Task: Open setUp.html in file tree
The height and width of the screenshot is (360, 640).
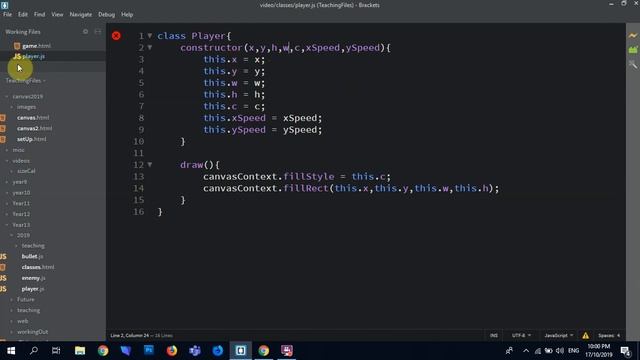Action: pos(31,139)
